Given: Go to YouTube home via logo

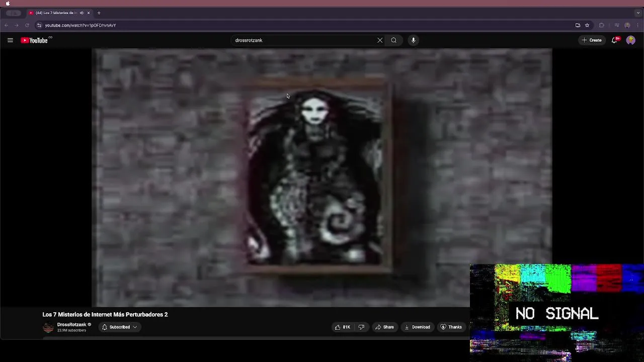Looking at the screenshot, I should [34, 40].
